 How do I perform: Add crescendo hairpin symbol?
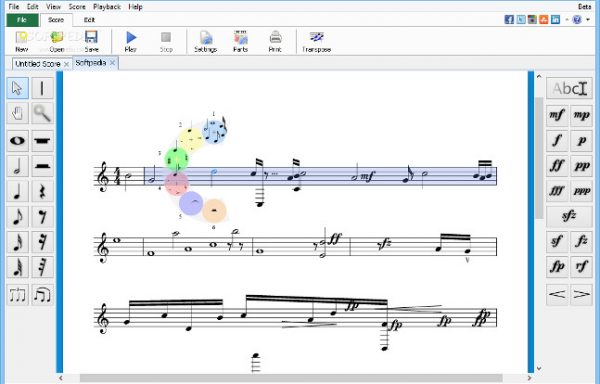(557, 294)
